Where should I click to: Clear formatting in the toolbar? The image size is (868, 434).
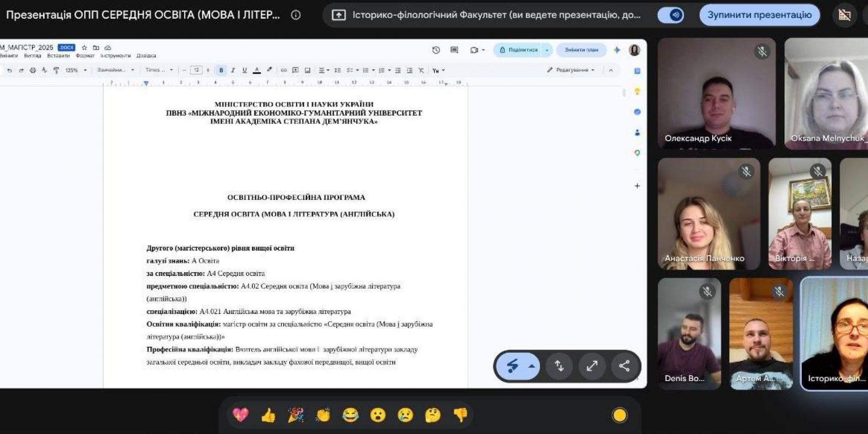(x=421, y=70)
